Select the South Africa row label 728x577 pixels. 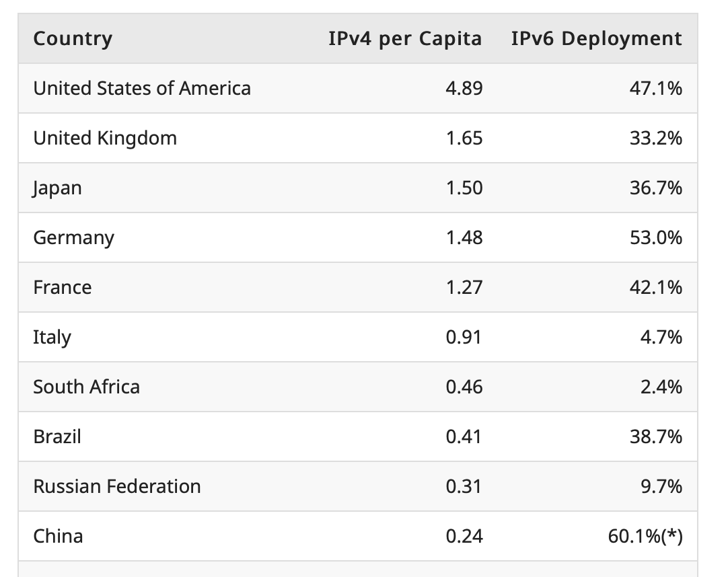[x=86, y=387]
